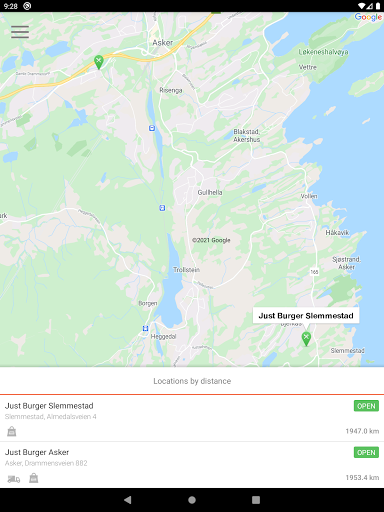Click the Google logo on the map

pos(368,17)
